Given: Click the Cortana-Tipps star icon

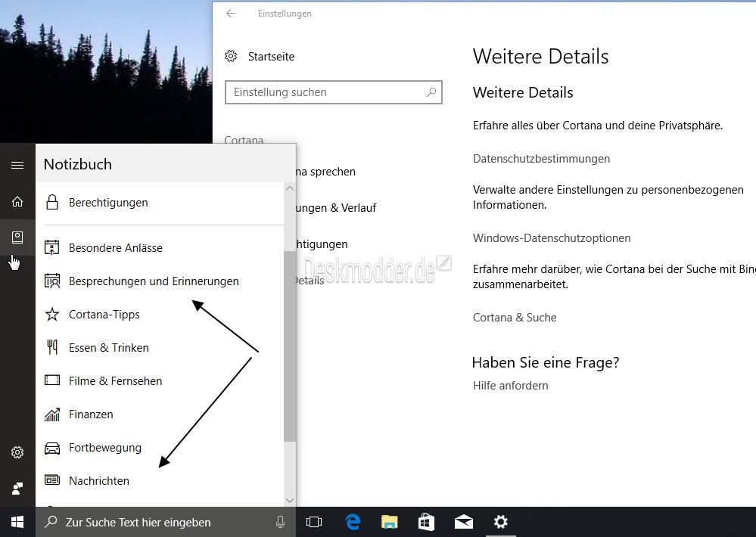Looking at the screenshot, I should (52, 315).
